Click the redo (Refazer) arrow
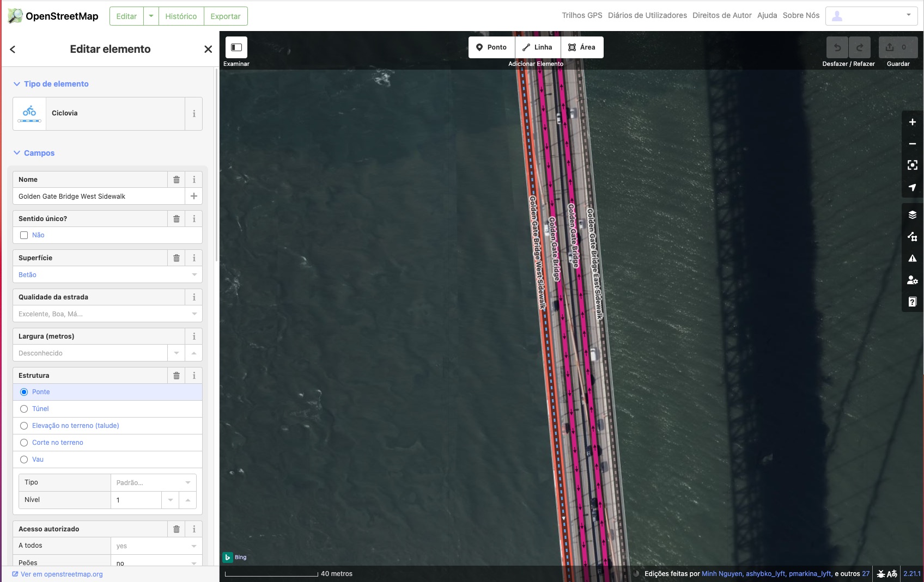 tap(860, 47)
